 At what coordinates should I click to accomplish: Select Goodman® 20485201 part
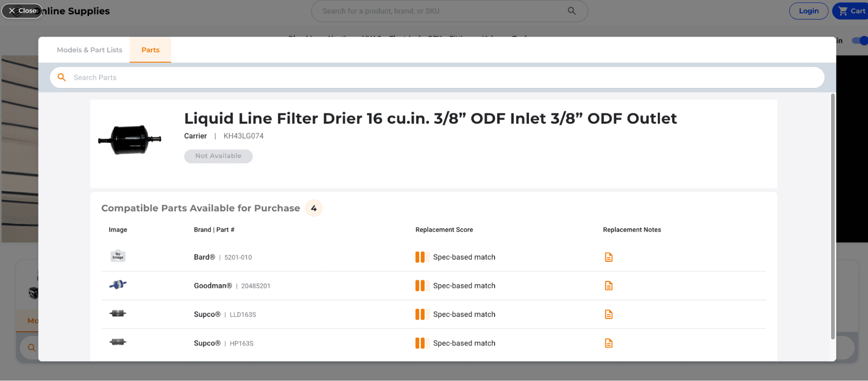[232, 286]
